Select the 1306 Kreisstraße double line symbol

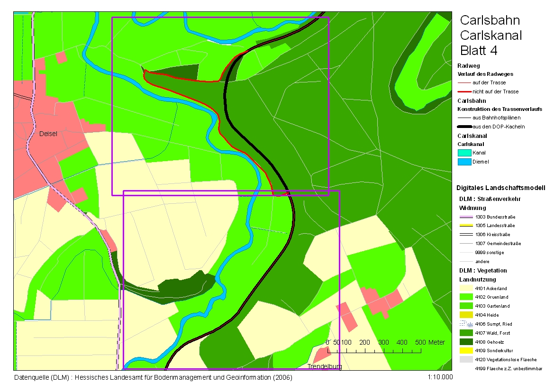(466, 235)
